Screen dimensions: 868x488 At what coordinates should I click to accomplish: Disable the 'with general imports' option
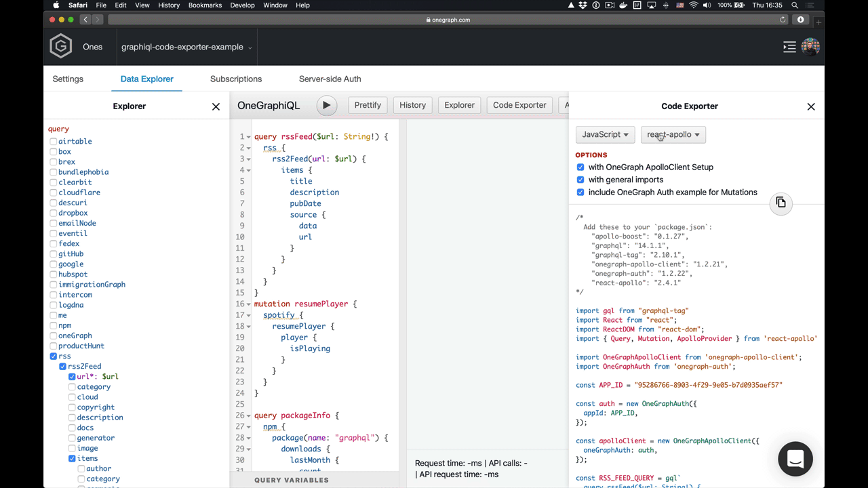[580, 180]
